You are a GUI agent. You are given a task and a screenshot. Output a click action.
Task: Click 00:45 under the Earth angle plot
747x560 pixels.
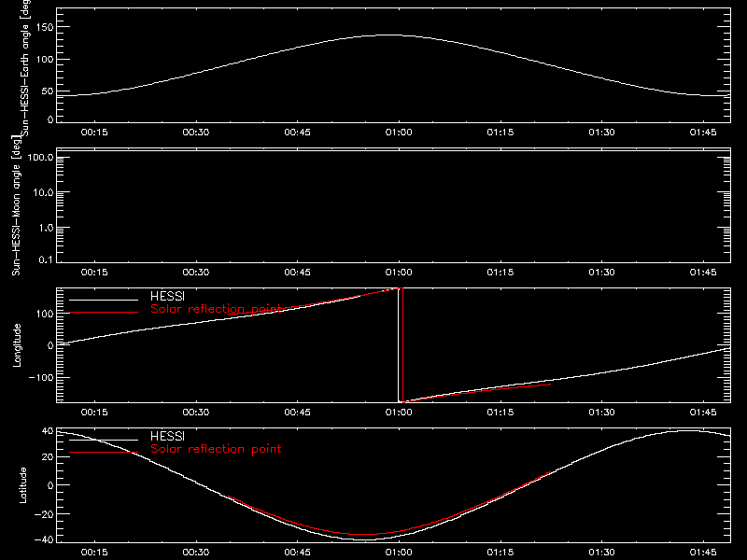pyautogui.click(x=297, y=133)
